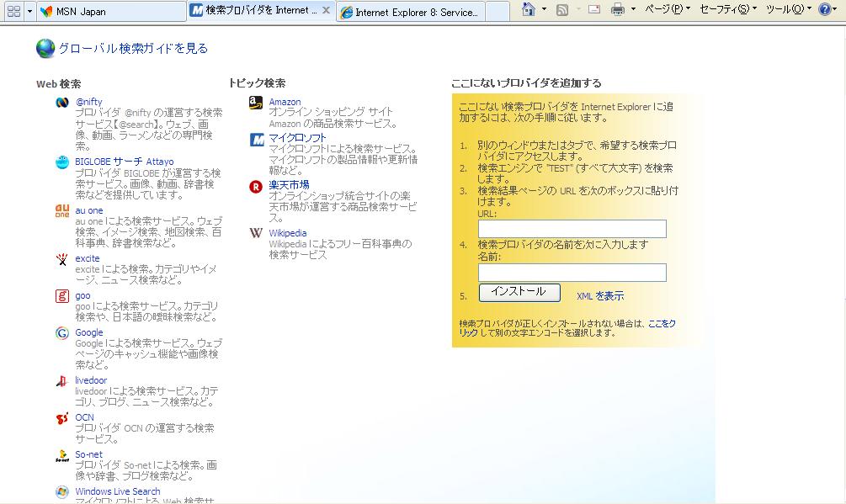
Task: Open the セーフティ(S) menu
Action: coord(728,9)
